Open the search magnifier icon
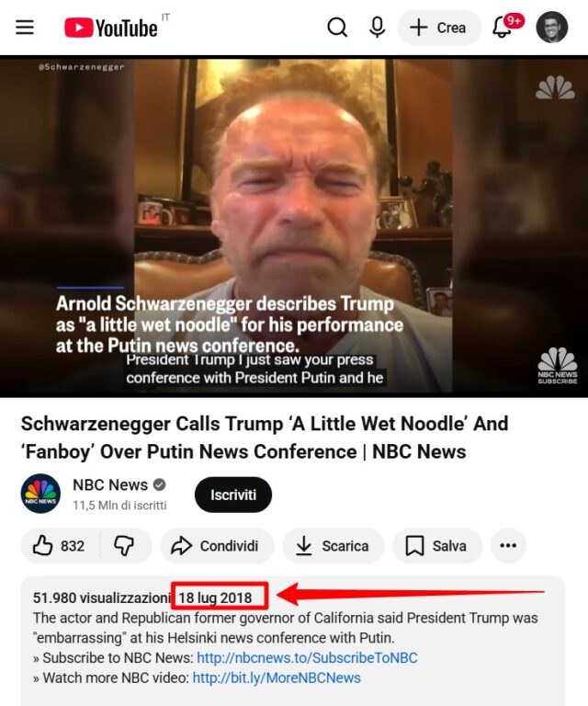 pos(337,28)
